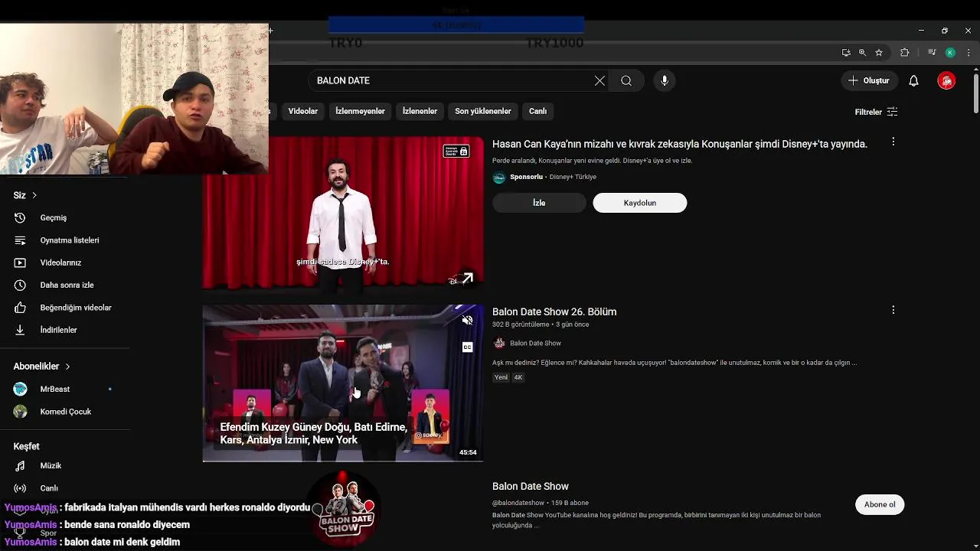This screenshot has height=551, width=980.
Task: Click the music note icon beside Müzik
Action: click(21, 465)
